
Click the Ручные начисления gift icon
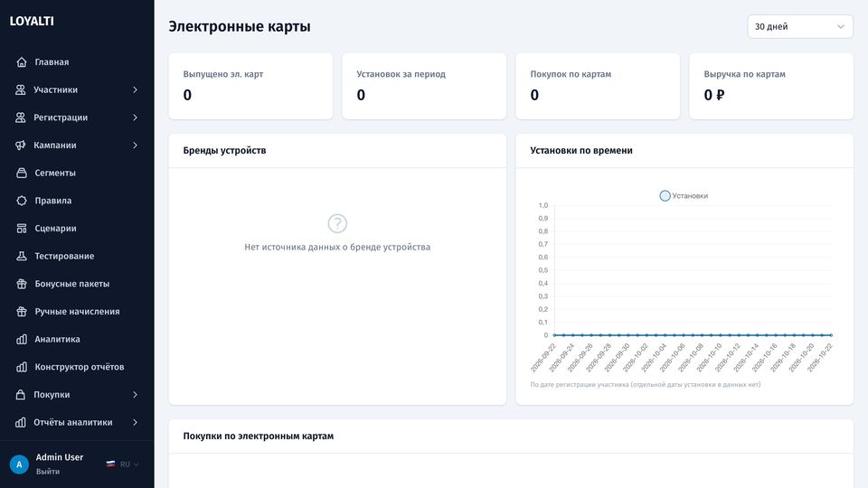(22, 311)
